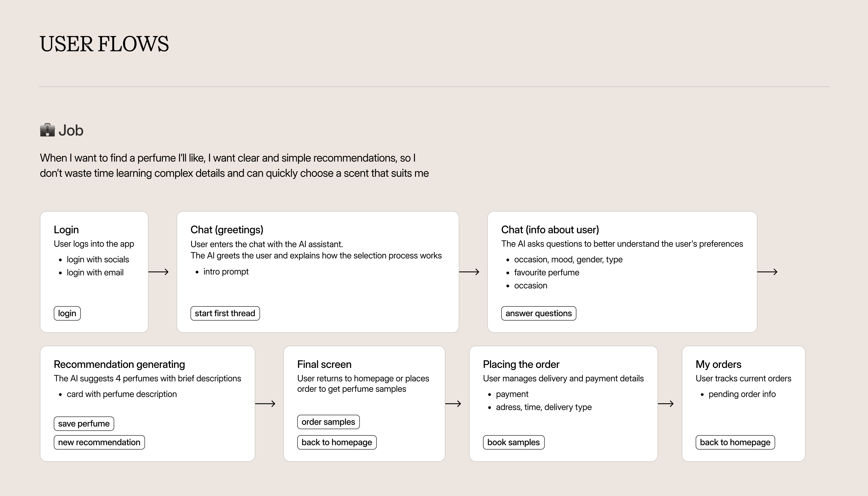
Task: Click the "Chat (greetings)" heading
Action: (x=227, y=230)
